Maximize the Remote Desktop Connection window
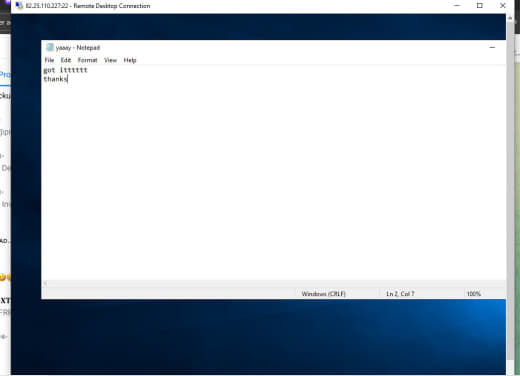The image size is (520, 376). coord(480,6)
